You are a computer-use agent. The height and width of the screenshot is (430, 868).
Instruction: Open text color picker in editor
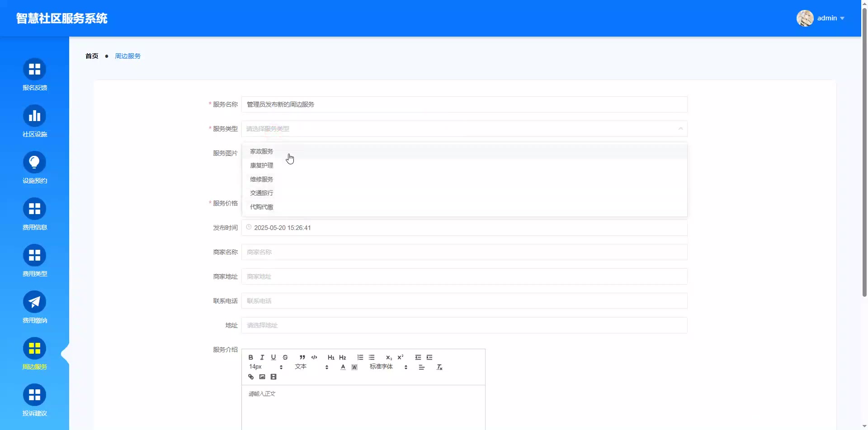(x=343, y=367)
